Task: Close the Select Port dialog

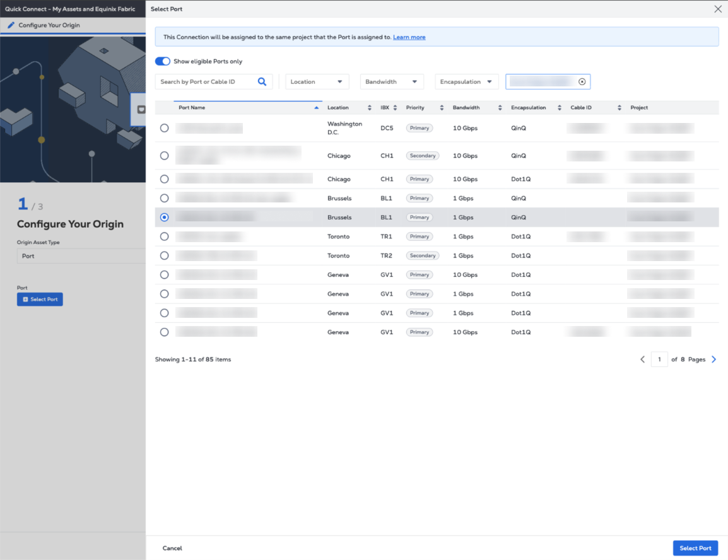Action: [717, 9]
